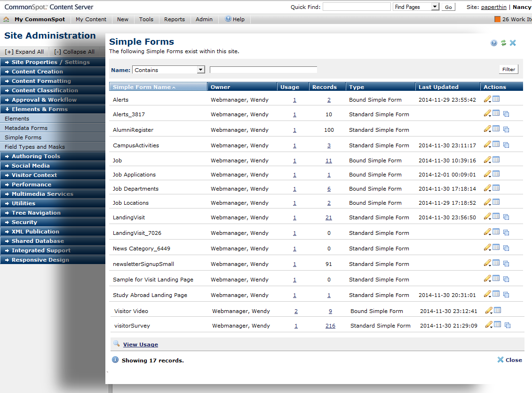The height and width of the screenshot is (393, 532).
Task: Click the pencil edit icon for Alerts_3817
Action: (488, 113)
